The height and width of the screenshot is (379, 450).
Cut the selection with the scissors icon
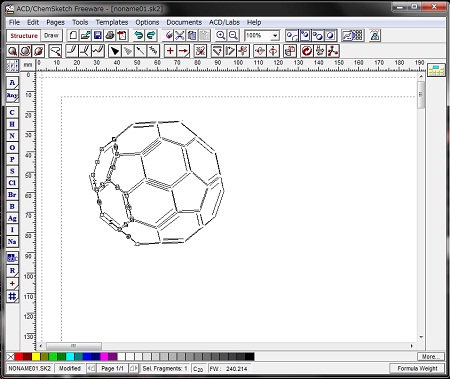pos(180,35)
